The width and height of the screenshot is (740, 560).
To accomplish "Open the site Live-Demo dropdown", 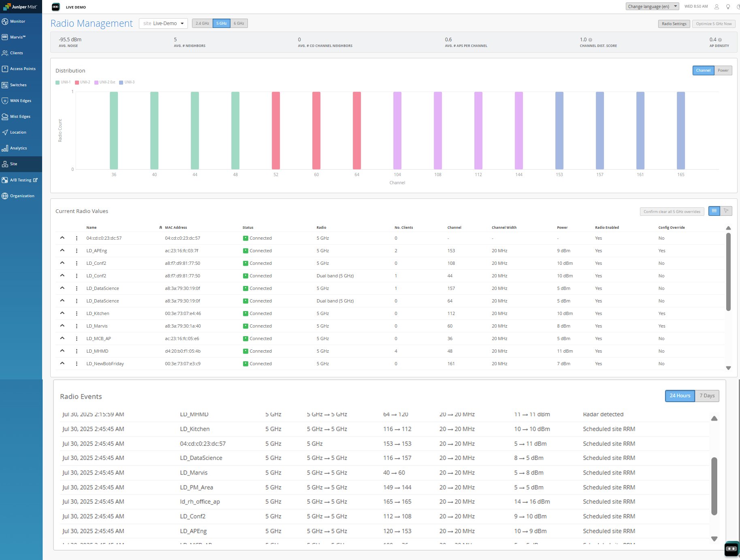I will pos(163,23).
